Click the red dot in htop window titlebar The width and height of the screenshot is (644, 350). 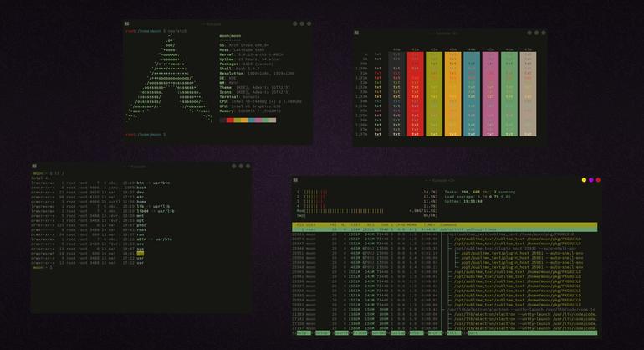(x=598, y=180)
